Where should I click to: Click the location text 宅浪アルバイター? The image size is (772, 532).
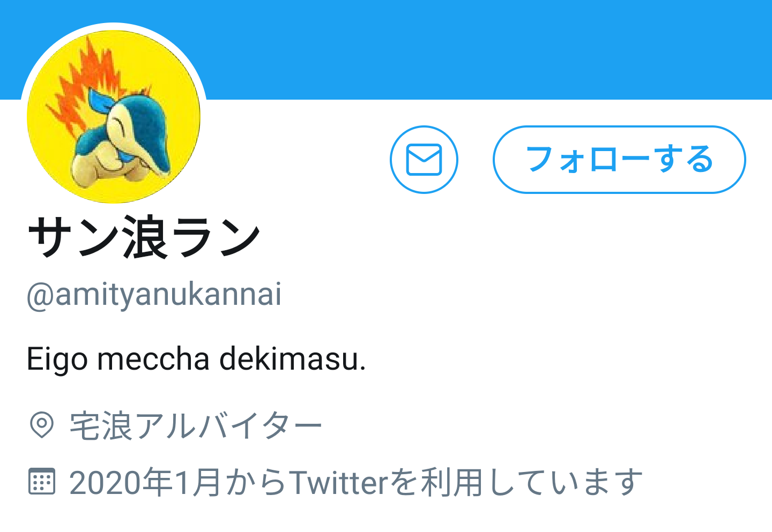tap(196, 426)
